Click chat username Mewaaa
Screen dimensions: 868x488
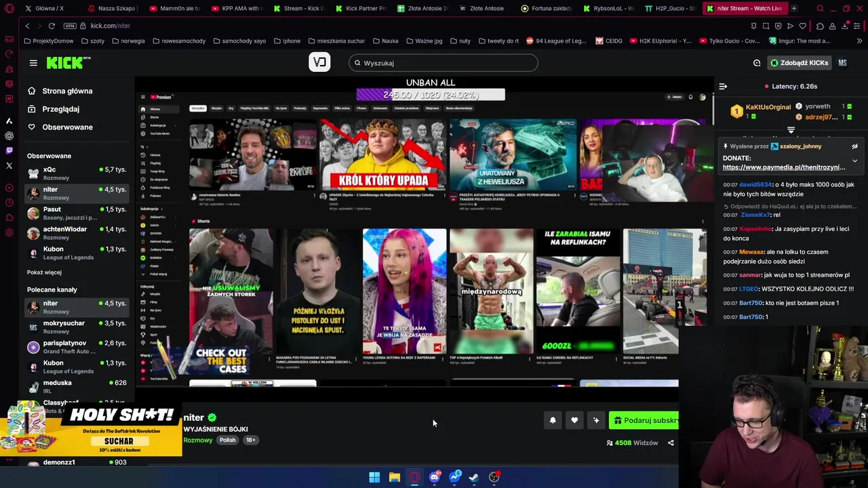tap(751, 252)
